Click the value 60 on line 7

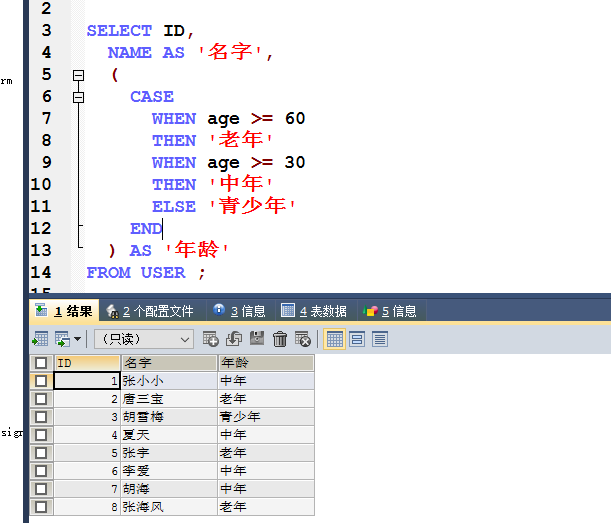click(295, 118)
